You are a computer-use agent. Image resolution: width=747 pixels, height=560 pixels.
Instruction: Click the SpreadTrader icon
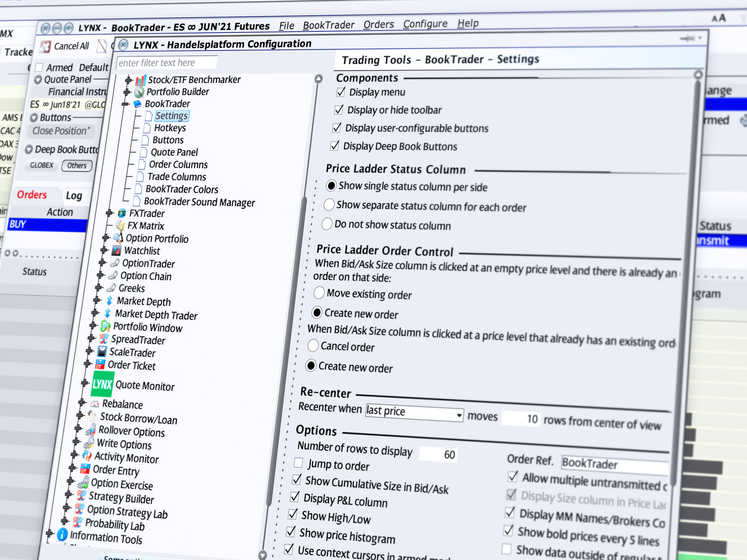[103, 339]
